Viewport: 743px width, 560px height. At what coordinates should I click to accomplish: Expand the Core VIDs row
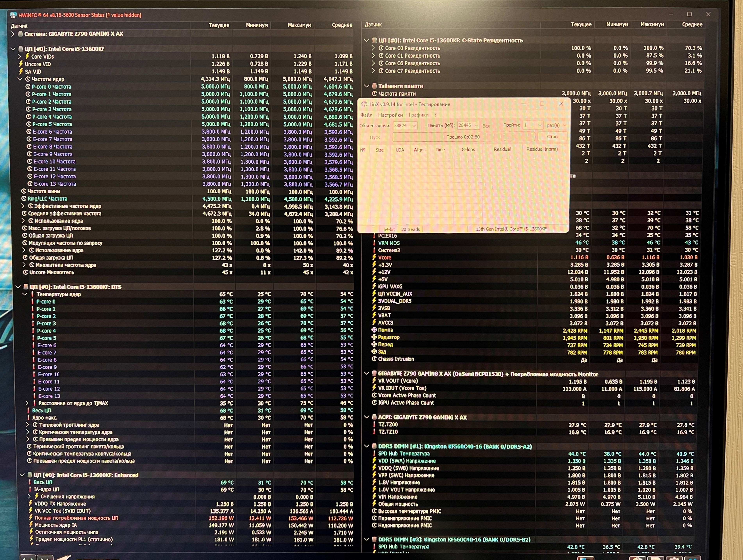point(20,56)
